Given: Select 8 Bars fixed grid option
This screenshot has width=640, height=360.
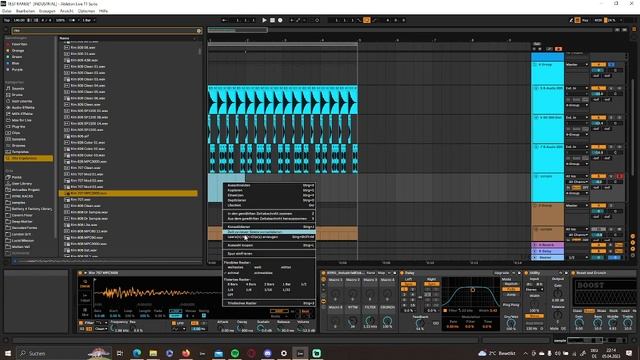Looking at the screenshot, I should (x=233, y=284).
